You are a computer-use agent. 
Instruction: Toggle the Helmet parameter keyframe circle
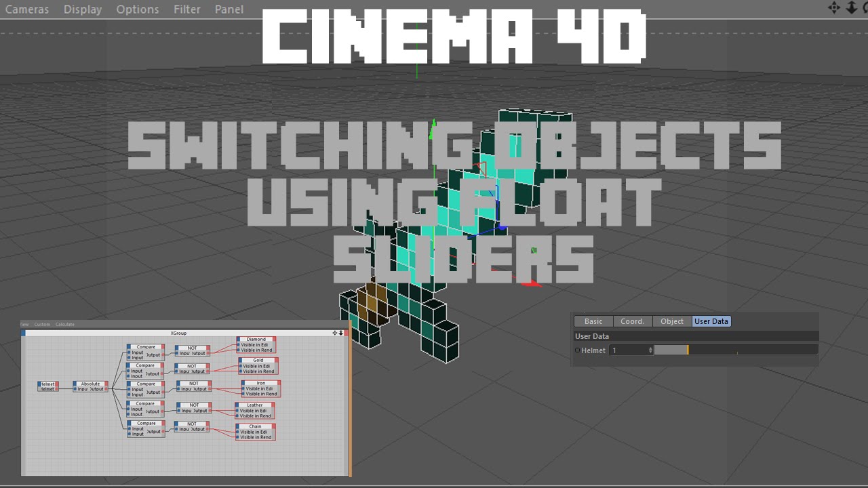coord(578,350)
